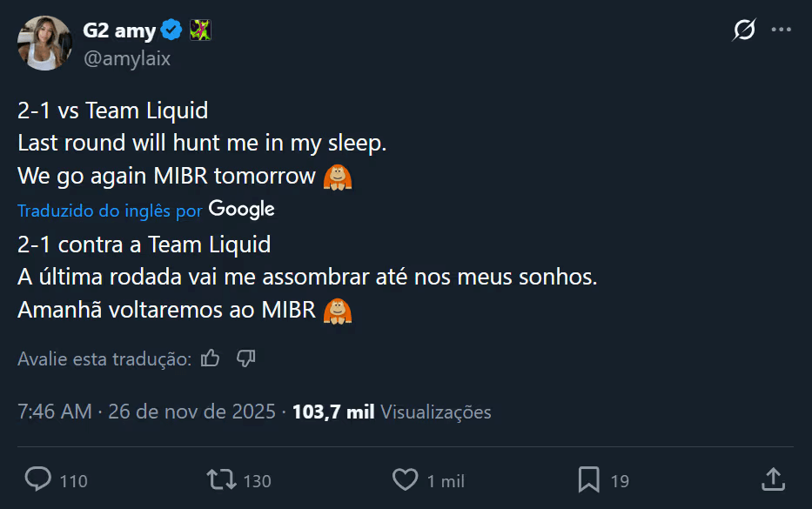
Task: Click the Google logo in translation credit
Action: coord(241,209)
